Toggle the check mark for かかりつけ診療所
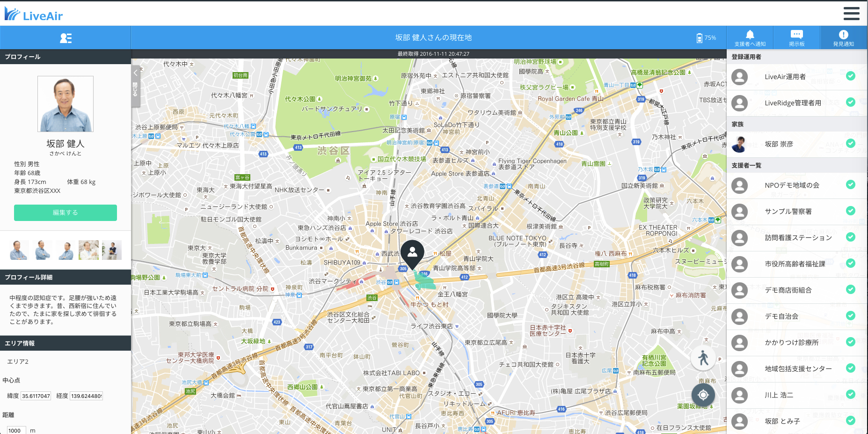The height and width of the screenshot is (434, 868). [851, 342]
